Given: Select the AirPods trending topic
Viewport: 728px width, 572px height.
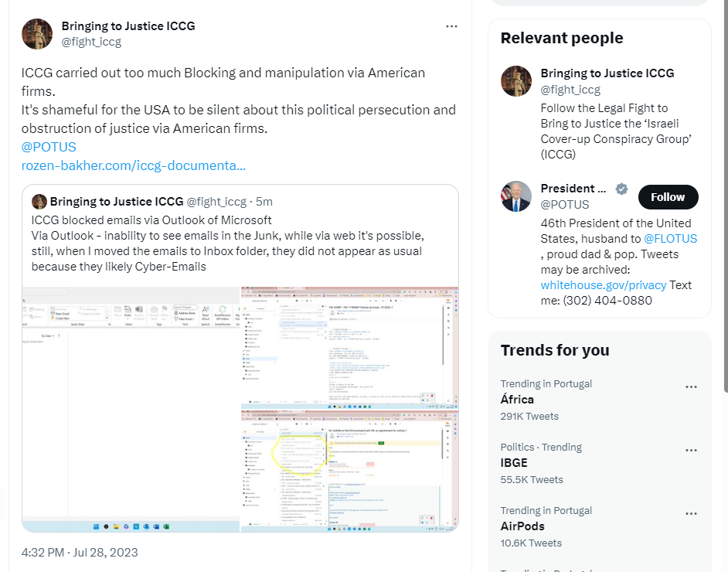Looking at the screenshot, I should tap(522, 526).
